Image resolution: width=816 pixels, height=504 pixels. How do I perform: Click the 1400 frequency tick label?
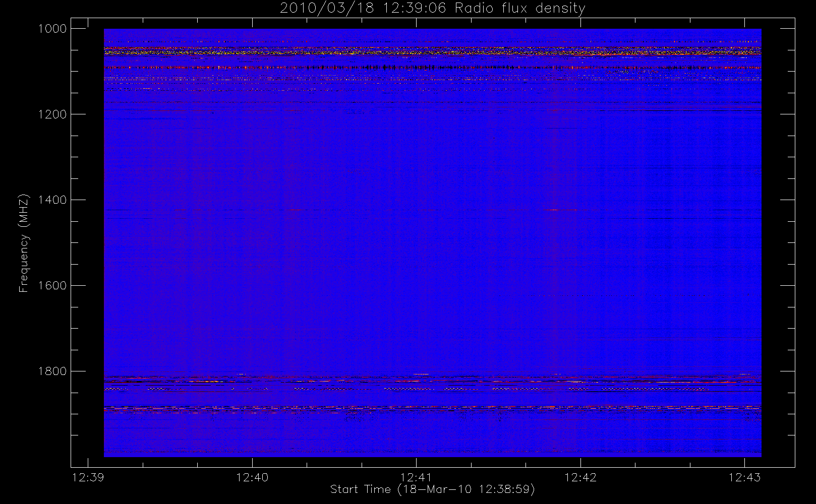[52, 200]
